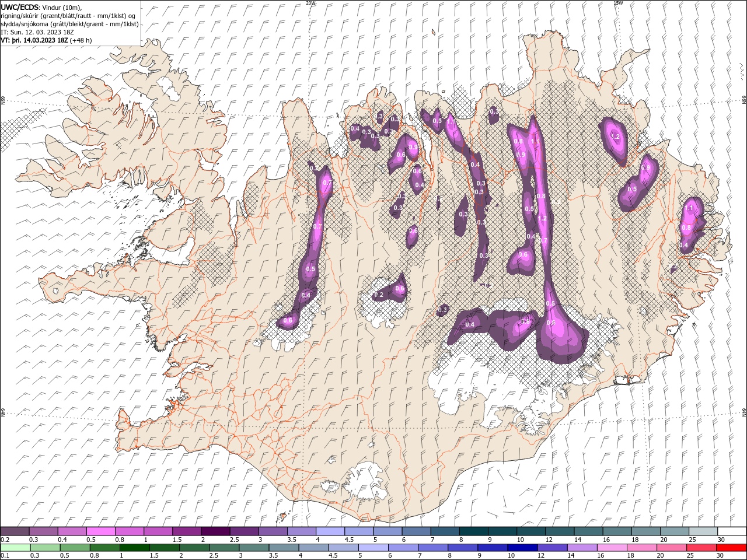Image resolution: width=747 pixels, height=560 pixels.
Task: Select the 'rigning/skúrir' legend description line
Action: click(68, 15)
